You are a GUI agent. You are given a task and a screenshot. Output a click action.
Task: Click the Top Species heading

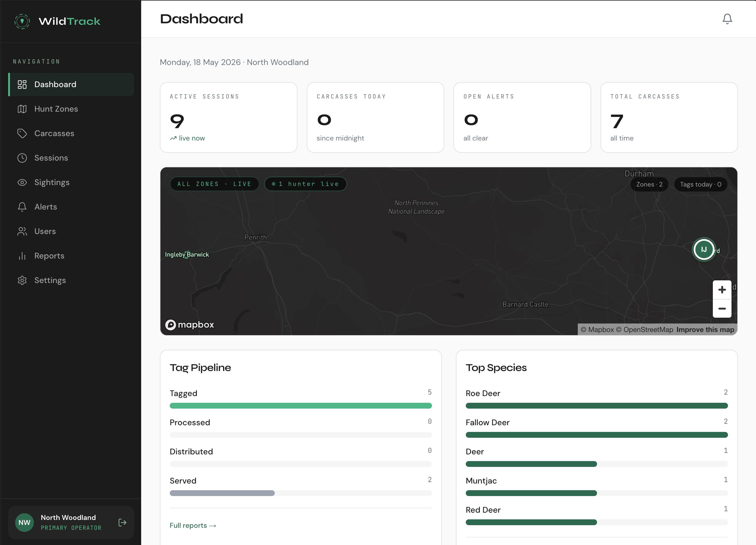click(x=496, y=368)
